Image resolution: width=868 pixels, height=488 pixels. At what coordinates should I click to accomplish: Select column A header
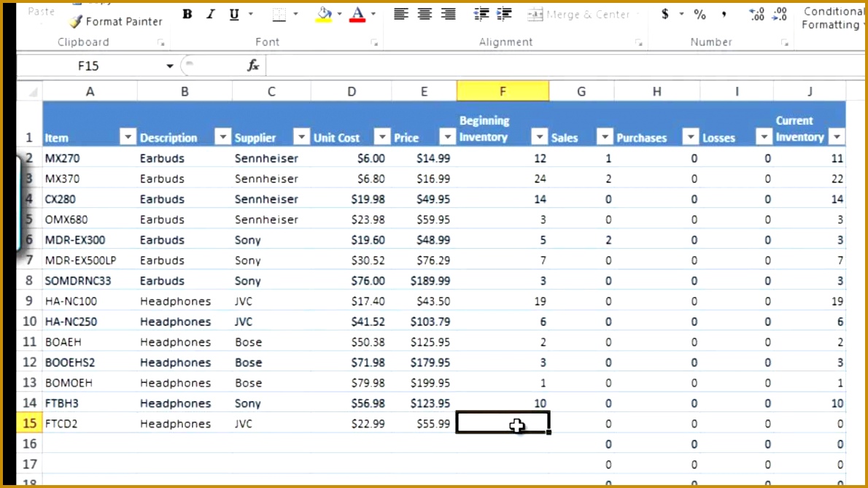click(x=90, y=91)
